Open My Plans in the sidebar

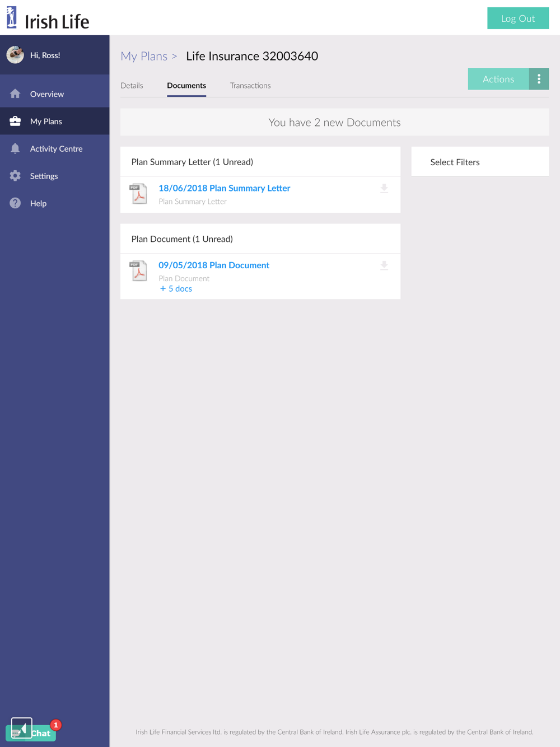[55, 121]
